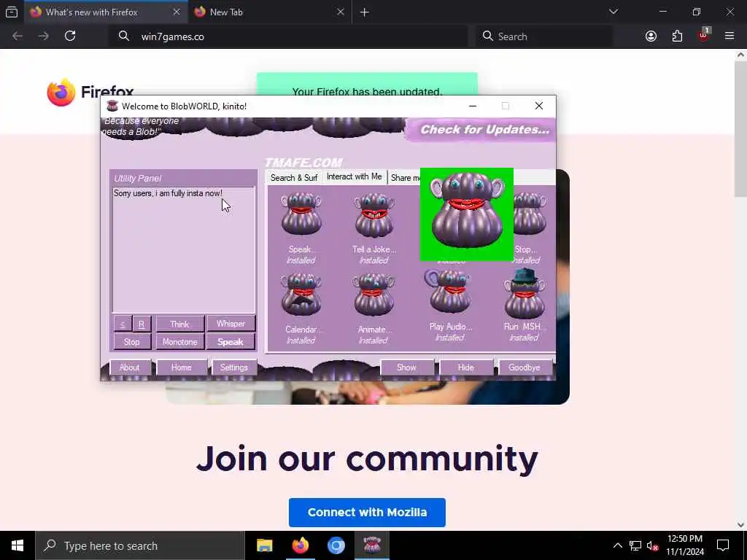Minimize the BlobWORLD window
The width and height of the screenshot is (747, 560).
[473, 106]
